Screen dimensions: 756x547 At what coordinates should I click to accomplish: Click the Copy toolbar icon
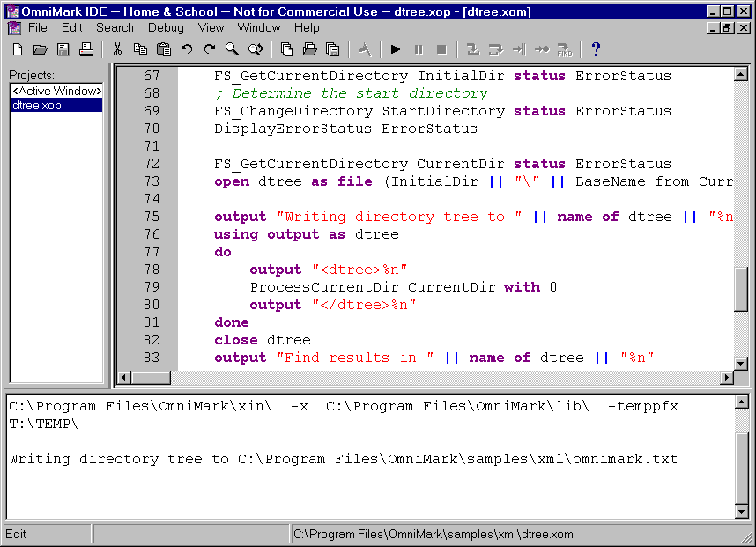140,49
